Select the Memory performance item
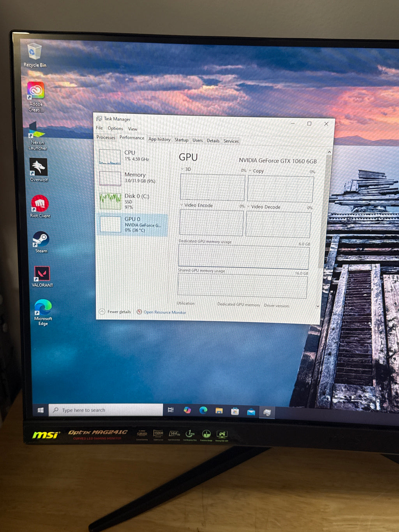The image size is (399, 532). 132,178
